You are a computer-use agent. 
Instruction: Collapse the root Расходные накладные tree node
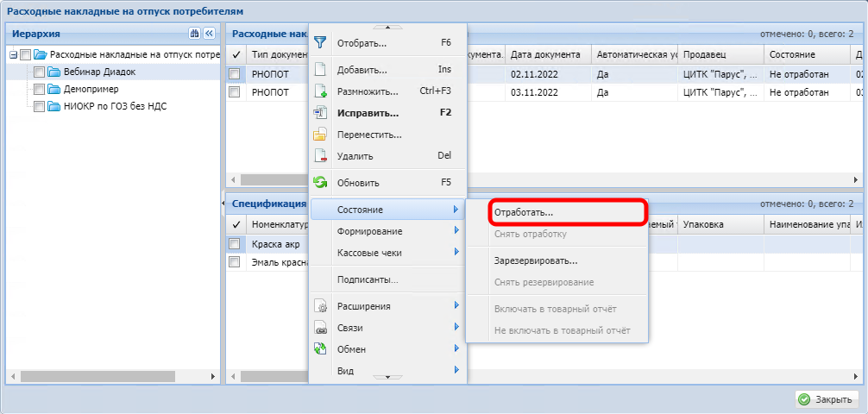click(x=12, y=55)
